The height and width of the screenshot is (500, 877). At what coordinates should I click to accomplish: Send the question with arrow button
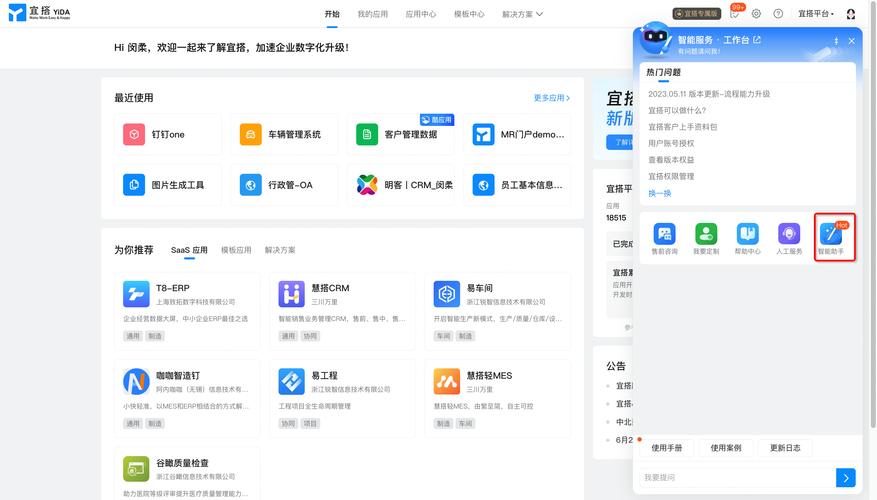[846, 478]
